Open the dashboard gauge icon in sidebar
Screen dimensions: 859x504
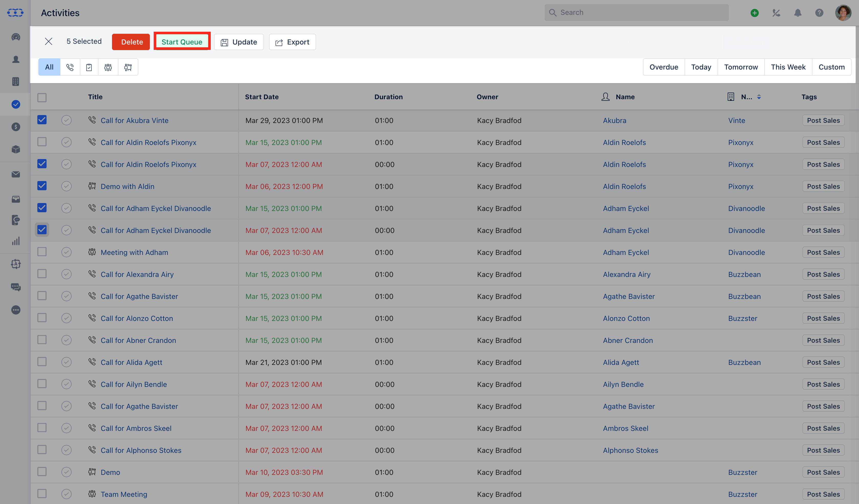click(16, 37)
